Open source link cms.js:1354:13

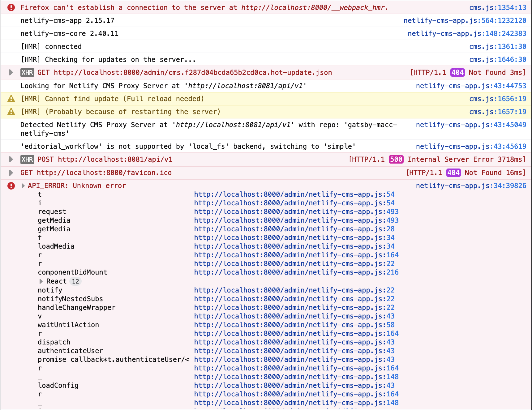point(497,8)
